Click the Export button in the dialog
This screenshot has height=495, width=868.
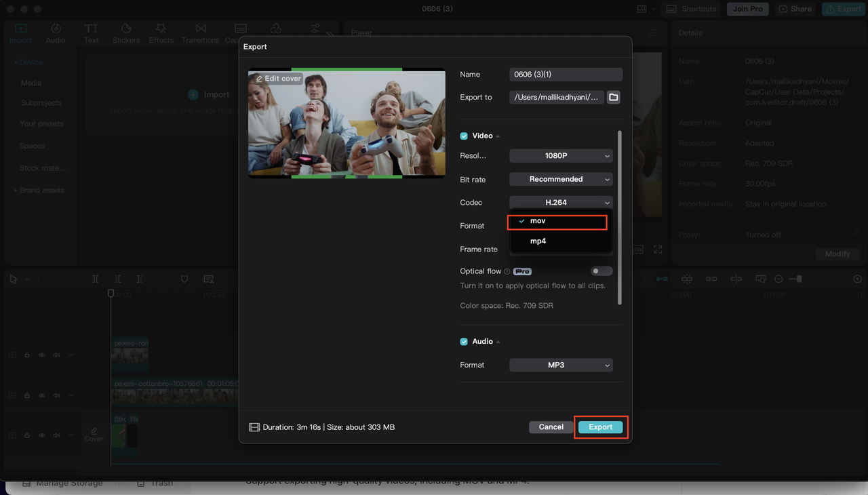pos(600,427)
